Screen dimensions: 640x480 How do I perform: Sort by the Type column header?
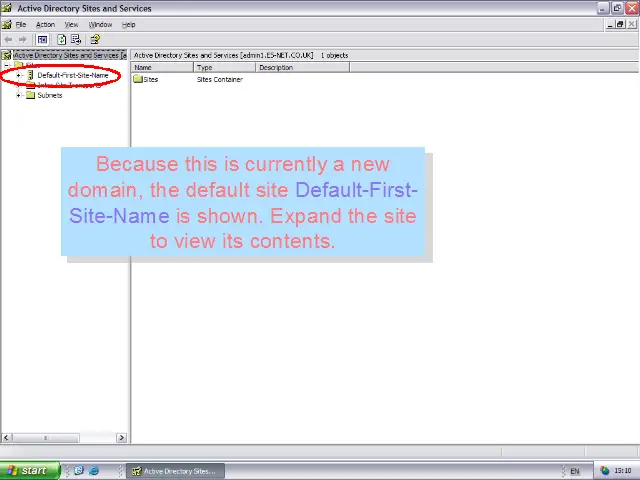[224, 68]
